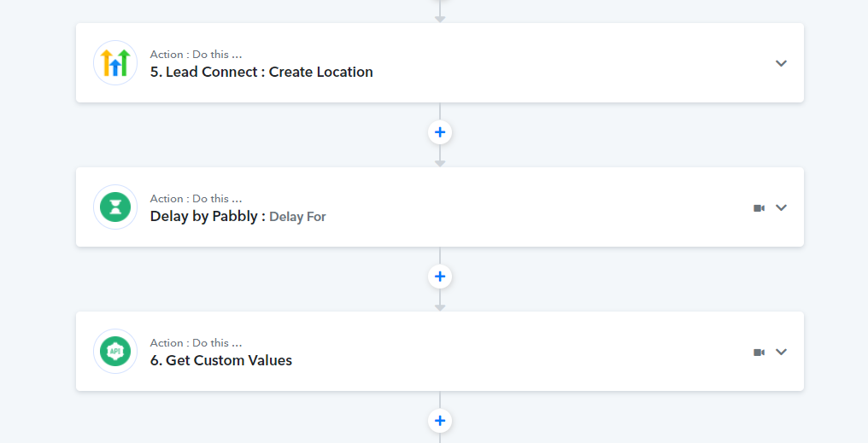Select the 'Delay by Pabbly' title text
Viewport: 868px width, 443px height.
(x=203, y=216)
